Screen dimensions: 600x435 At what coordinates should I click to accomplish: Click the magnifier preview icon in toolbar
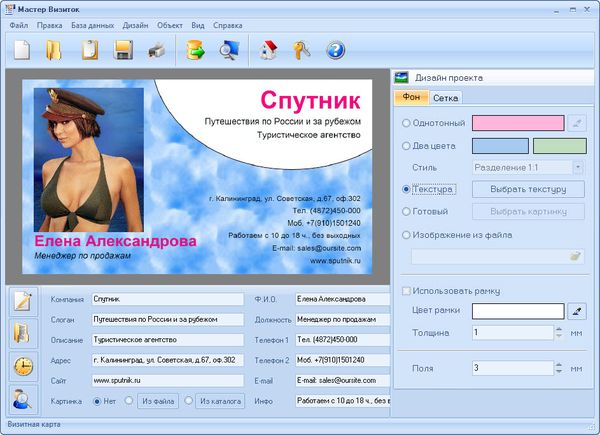[x=230, y=49]
